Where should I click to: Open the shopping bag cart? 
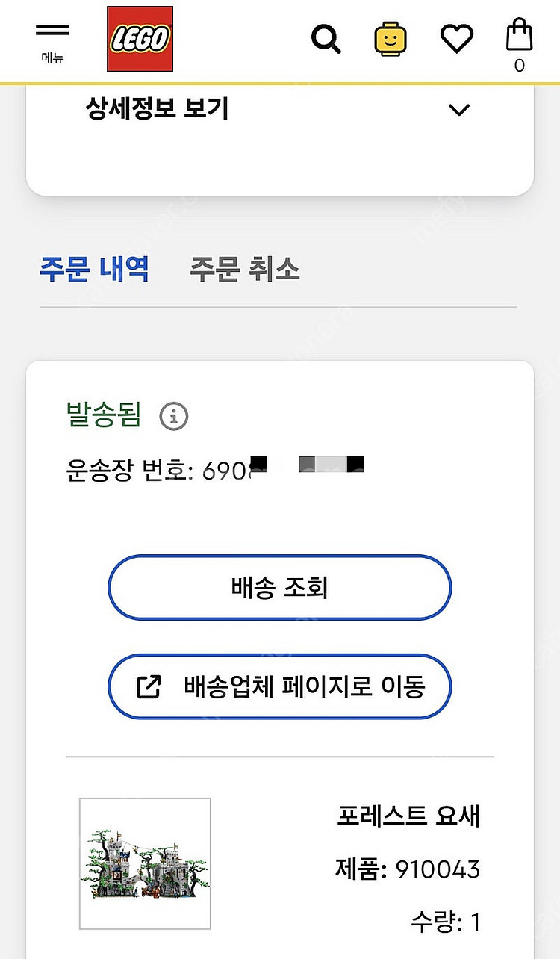point(519,39)
